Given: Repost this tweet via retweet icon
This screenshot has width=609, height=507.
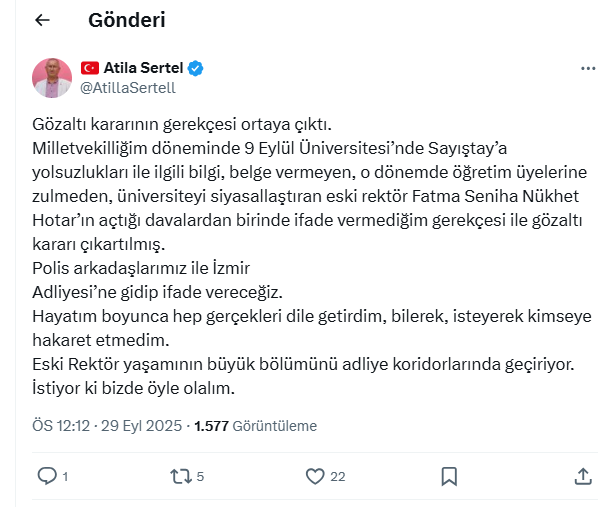Looking at the screenshot, I should (x=180, y=476).
